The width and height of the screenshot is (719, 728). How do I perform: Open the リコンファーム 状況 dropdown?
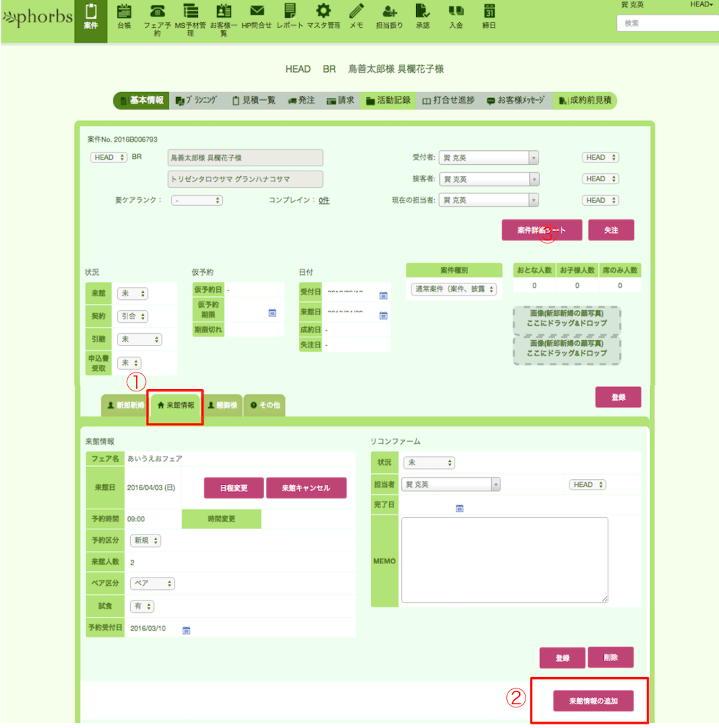[429, 463]
